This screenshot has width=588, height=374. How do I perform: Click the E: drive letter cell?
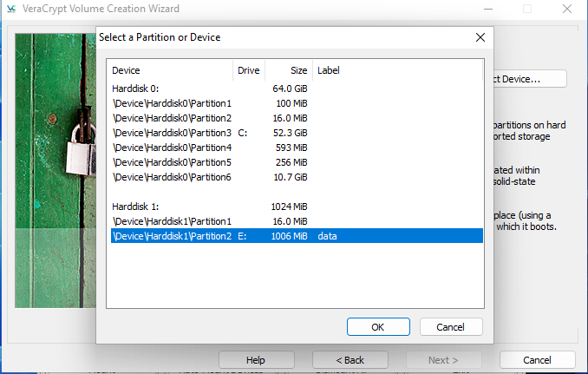(x=242, y=236)
